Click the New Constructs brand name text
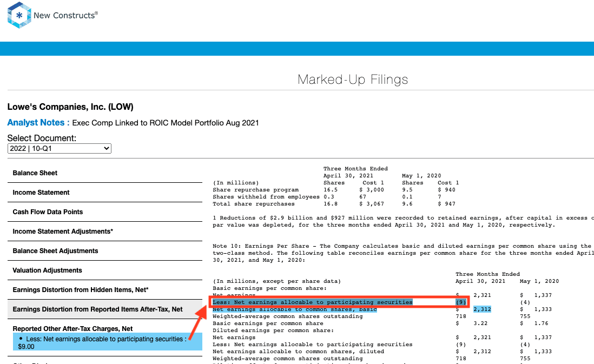 click(65, 16)
